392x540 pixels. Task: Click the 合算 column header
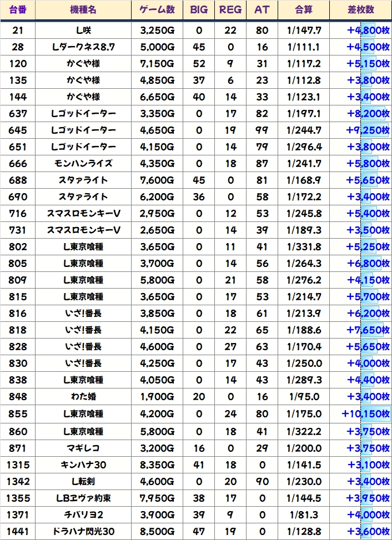[x=304, y=9]
